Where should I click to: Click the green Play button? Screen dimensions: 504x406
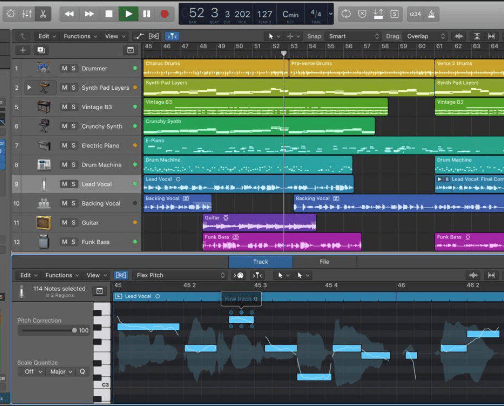[x=128, y=14]
